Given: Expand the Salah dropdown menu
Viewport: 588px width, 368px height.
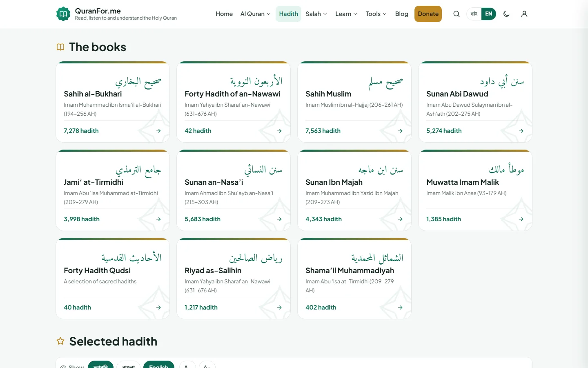Looking at the screenshot, I should [x=316, y=14].
